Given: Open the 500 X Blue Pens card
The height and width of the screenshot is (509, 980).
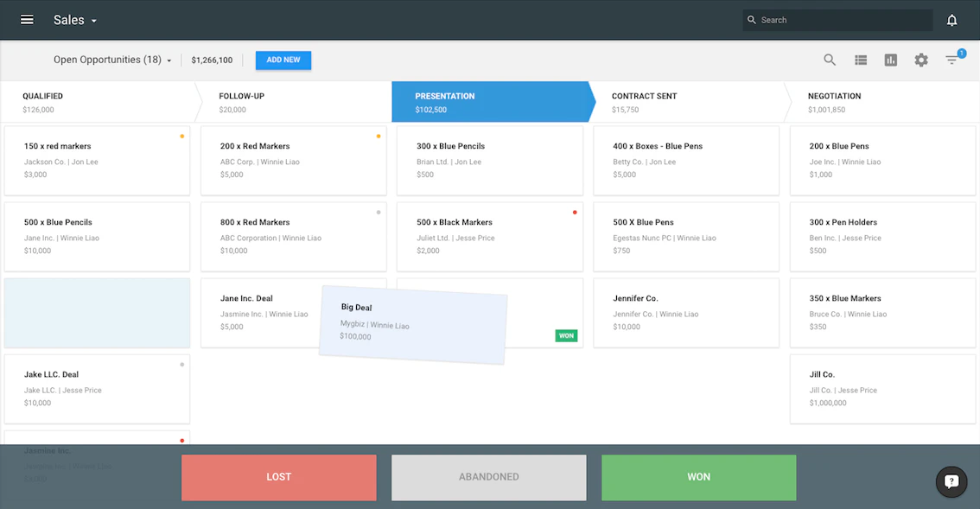Looking at the screenshot, I should tap(686, 237).
